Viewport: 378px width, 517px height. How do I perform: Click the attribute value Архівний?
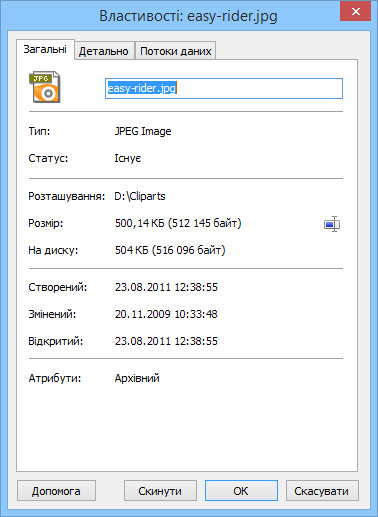(x=137, y=378)
